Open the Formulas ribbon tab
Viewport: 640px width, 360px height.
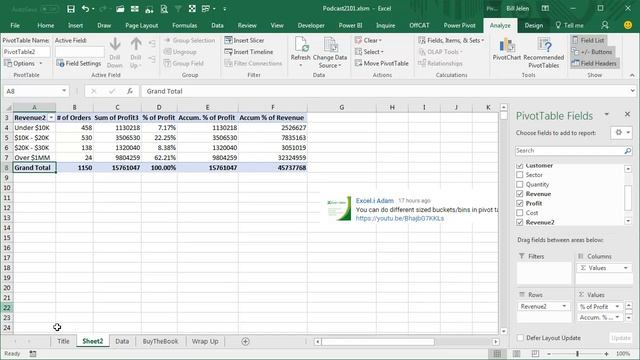pos(184,25)
